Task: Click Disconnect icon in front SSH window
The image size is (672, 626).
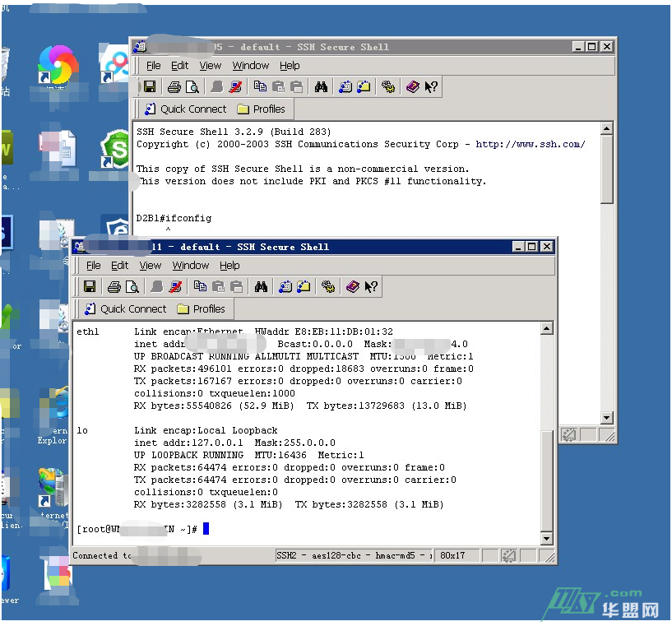Action: click(x=175, y=286)
